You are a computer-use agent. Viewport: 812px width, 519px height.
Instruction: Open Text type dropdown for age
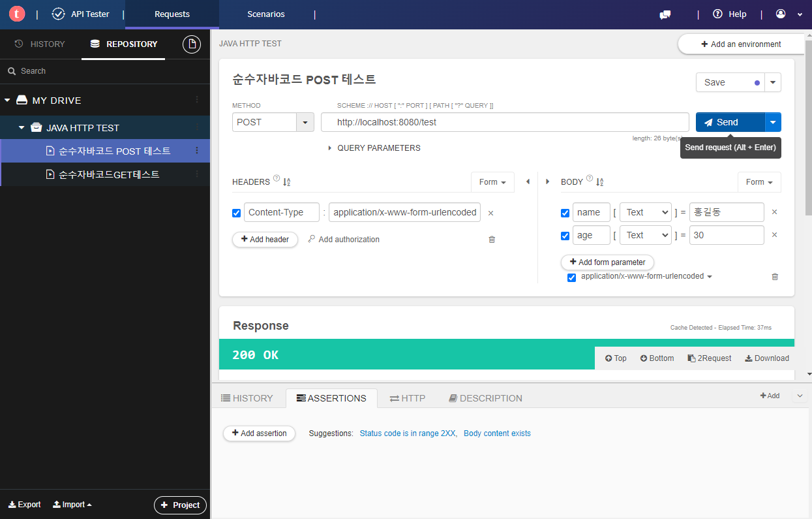[x=646, y=235]
